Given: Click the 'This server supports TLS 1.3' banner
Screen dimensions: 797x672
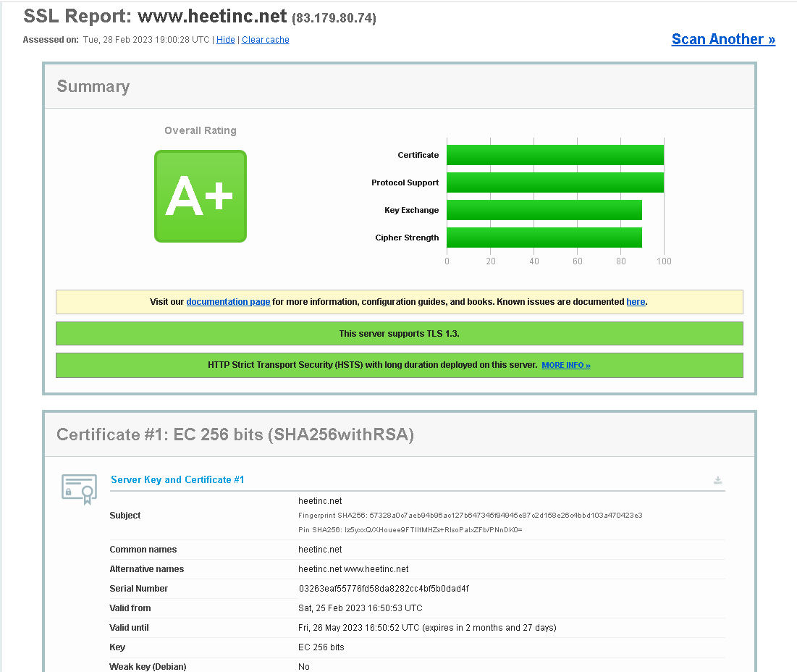Looking at the screenshot, I should point(400,333).
